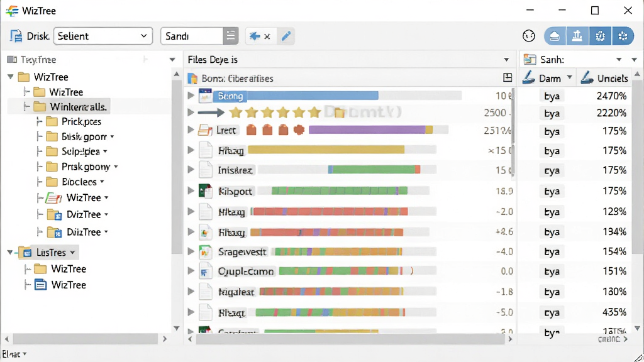Click the Boıng file icon
The width and height of the screenshot is (644, 362).
(x=205, y=96)
